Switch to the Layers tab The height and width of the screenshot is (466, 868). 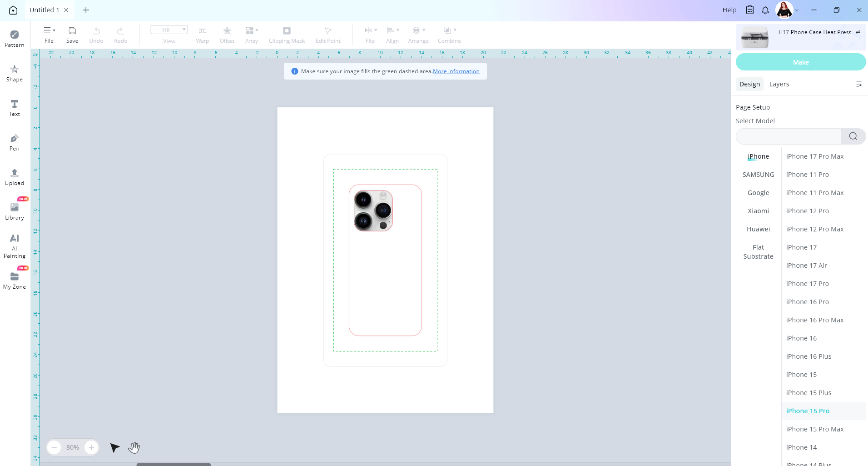click(779, 84)
